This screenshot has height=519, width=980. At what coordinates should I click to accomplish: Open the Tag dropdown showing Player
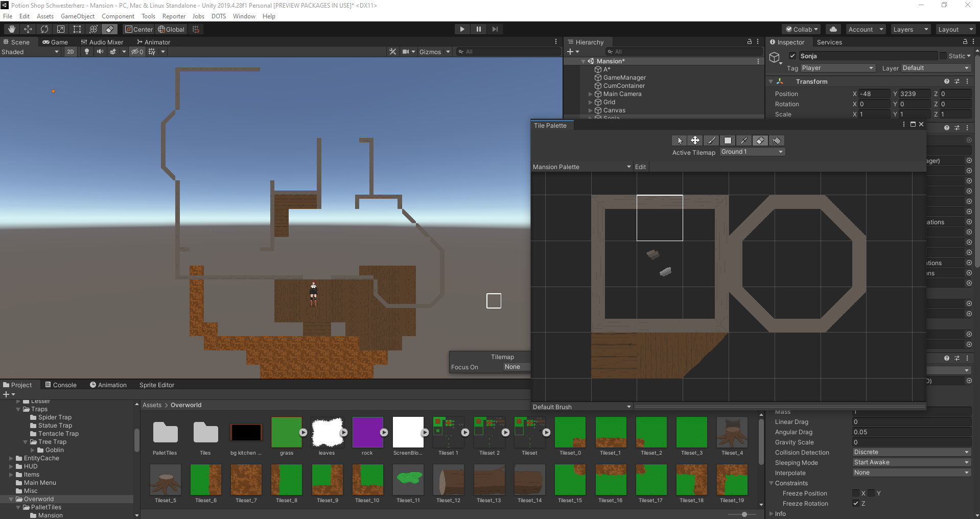[837, 68]
